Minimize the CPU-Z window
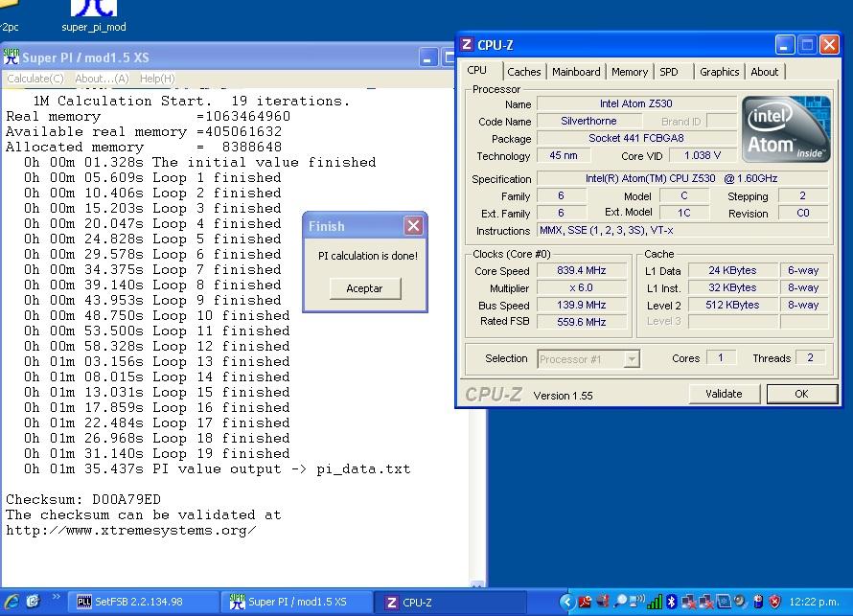This screenshot has width=853, height=616. pos(784,45)
